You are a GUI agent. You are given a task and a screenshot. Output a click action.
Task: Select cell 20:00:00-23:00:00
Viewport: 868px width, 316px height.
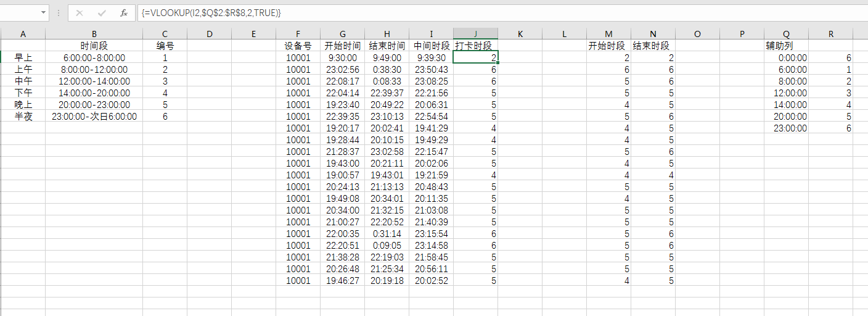tap(94, 104)
